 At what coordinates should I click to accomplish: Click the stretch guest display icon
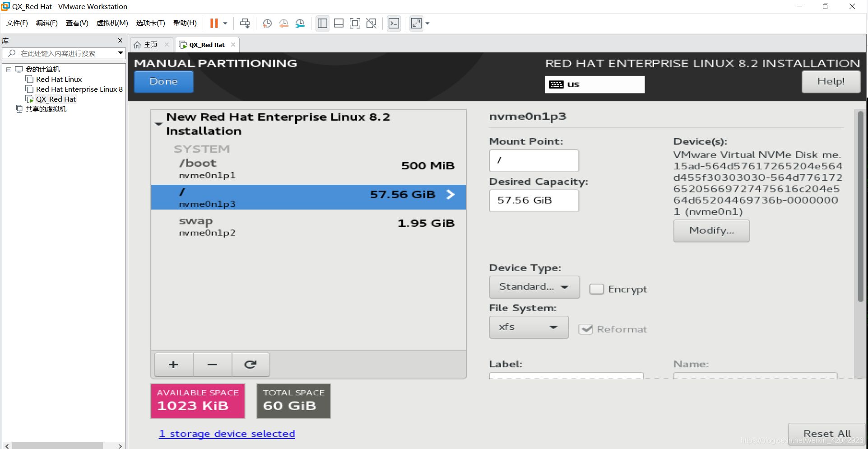416,23
